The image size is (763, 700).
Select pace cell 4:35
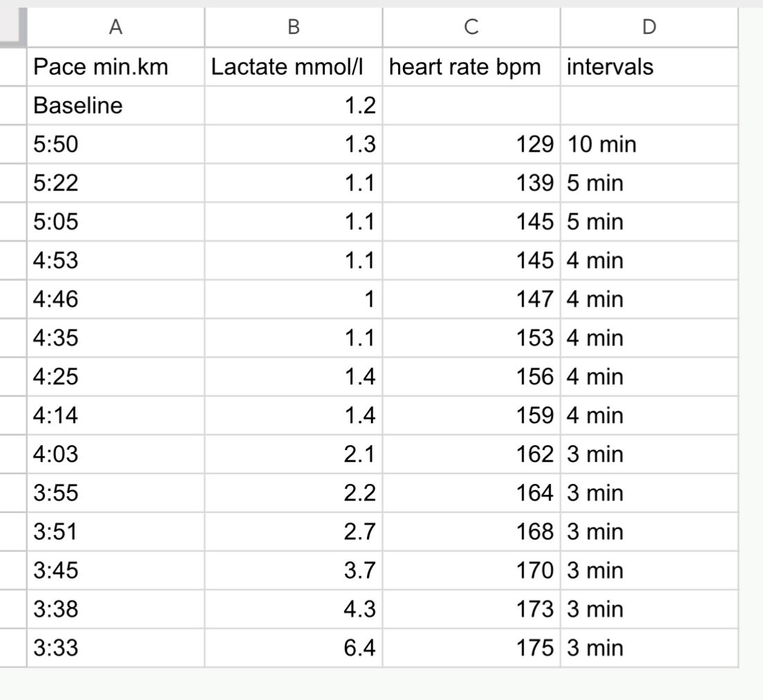116,338
